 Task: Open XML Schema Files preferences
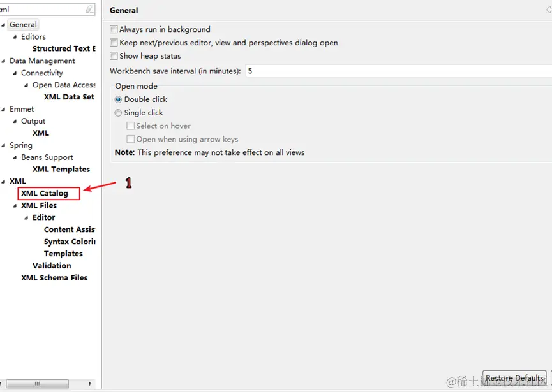[x=54, y=278]
